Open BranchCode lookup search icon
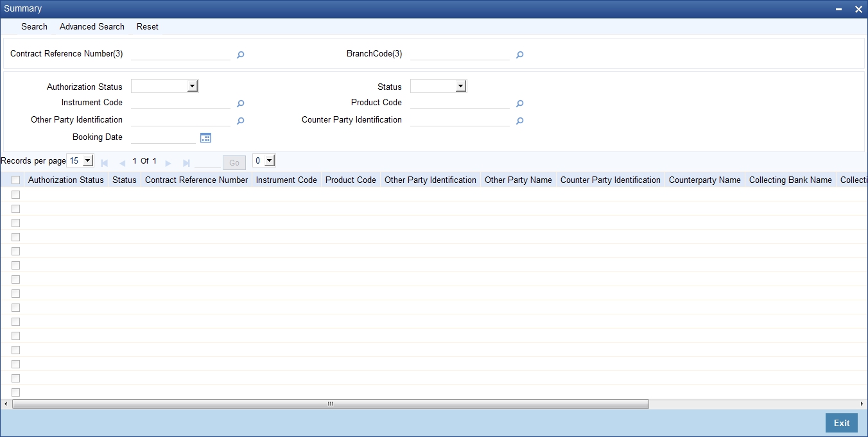868x437 pixels. point(520,55)
